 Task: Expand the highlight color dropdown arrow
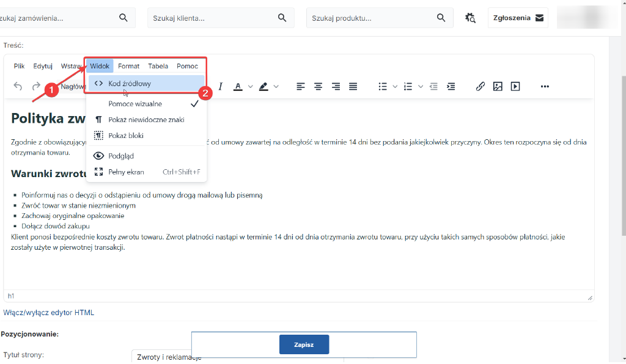click(x=276, y=87)
